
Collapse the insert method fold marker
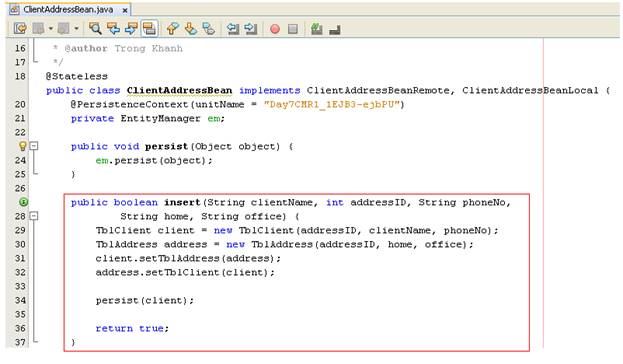(34, 216)
